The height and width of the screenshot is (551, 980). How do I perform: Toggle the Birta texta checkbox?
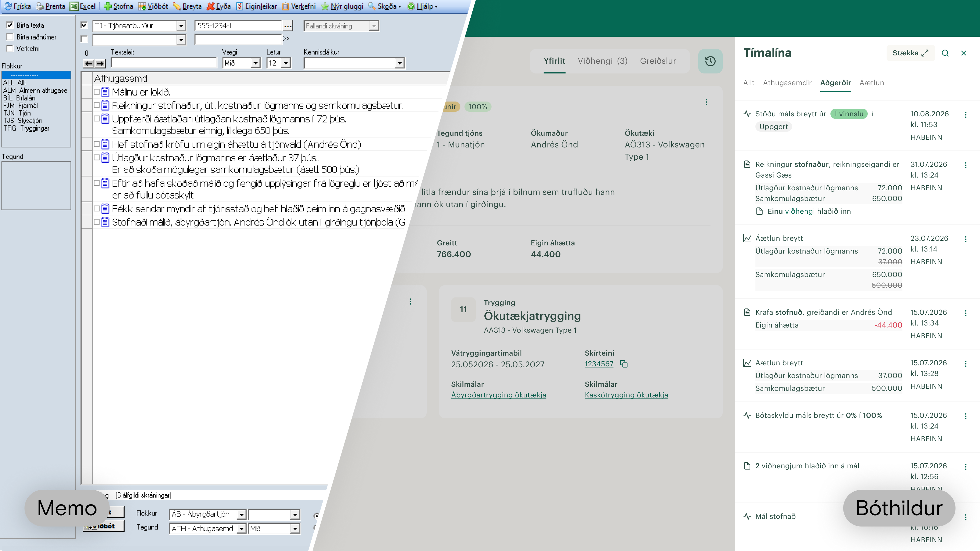tap(10, 25)
